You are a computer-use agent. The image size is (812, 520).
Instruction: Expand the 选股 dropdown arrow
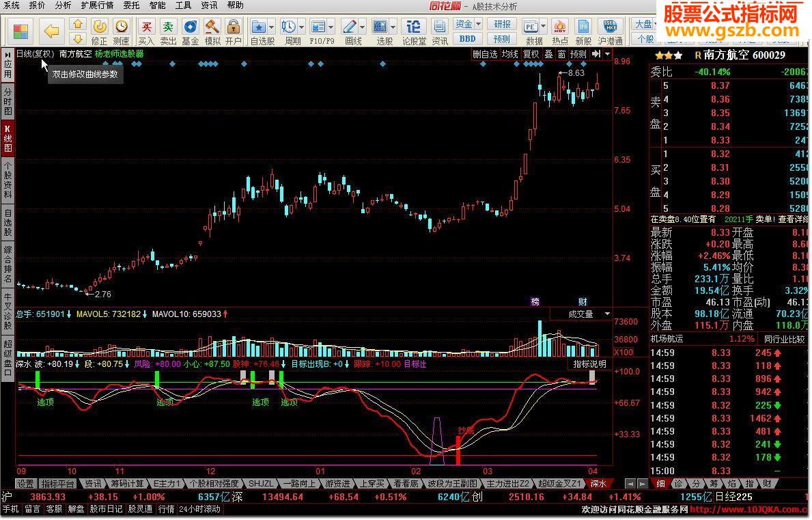click(393, 27)
